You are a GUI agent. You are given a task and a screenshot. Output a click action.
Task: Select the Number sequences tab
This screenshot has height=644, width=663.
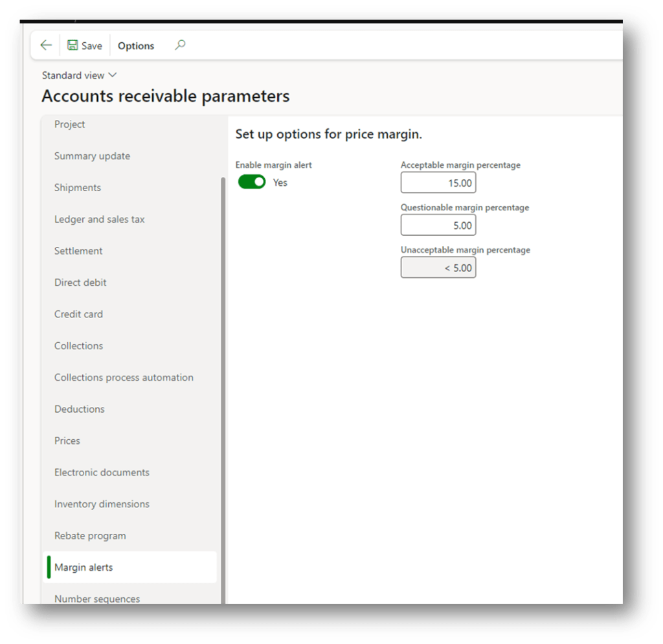tap(97, 598)
